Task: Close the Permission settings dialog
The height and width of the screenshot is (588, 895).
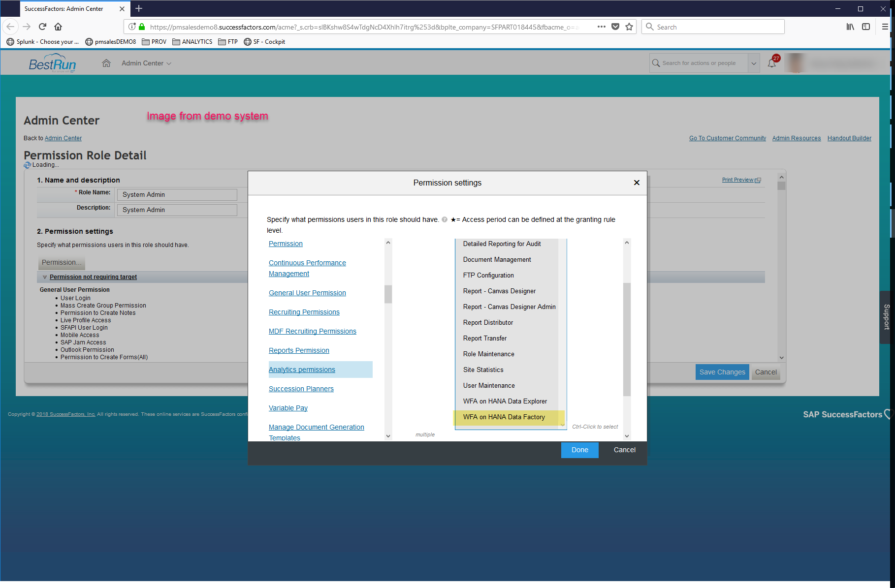Action: pyautogui.click(x=637, y=183)
